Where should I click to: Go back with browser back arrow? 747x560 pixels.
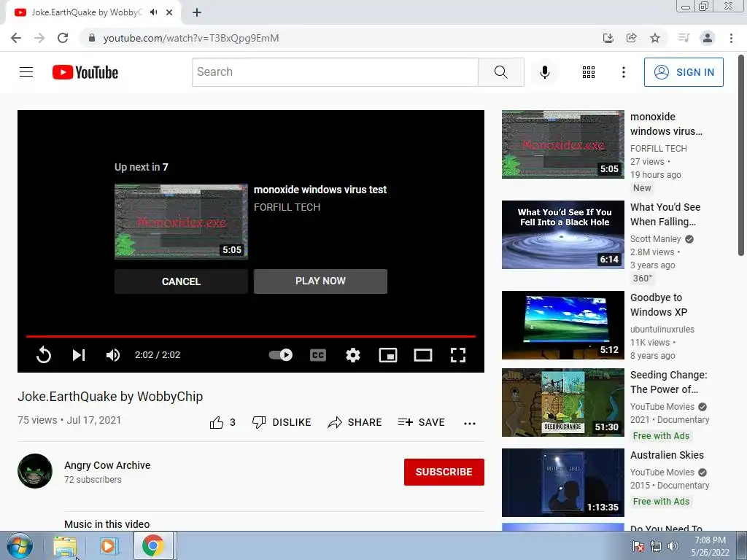pyautogui.click(x=16, y=38)
